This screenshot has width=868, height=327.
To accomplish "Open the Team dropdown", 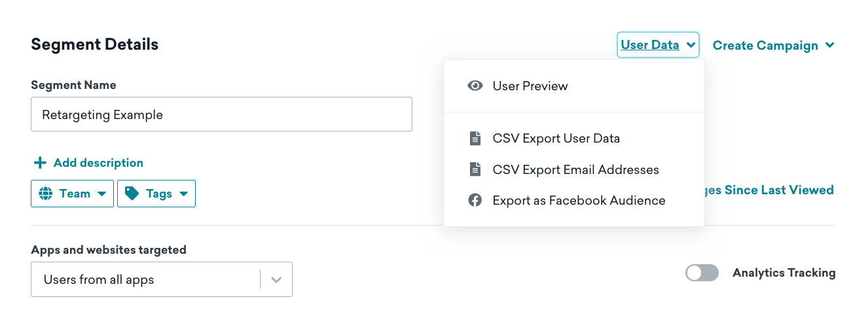I will click(x=72, y=194).
